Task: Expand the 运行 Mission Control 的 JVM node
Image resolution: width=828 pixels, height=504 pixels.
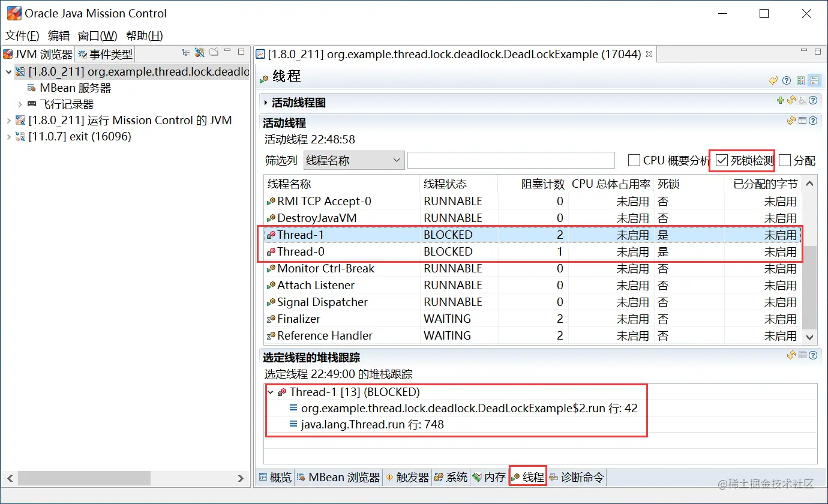Action: pyautogui.click(x=8, y=121)
